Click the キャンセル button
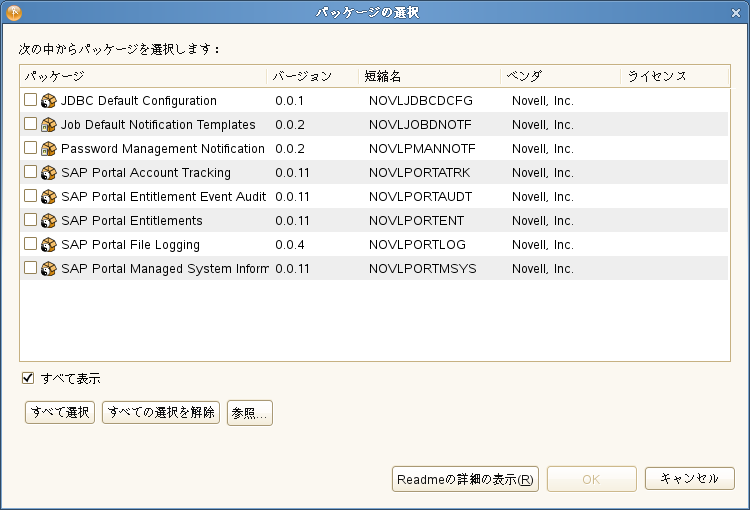This screenshot has height=510, width=750. [x=689, y=478]
